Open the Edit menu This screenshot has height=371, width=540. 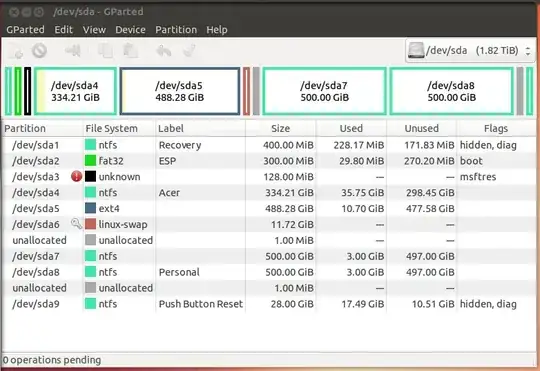[x=63, y=30]
